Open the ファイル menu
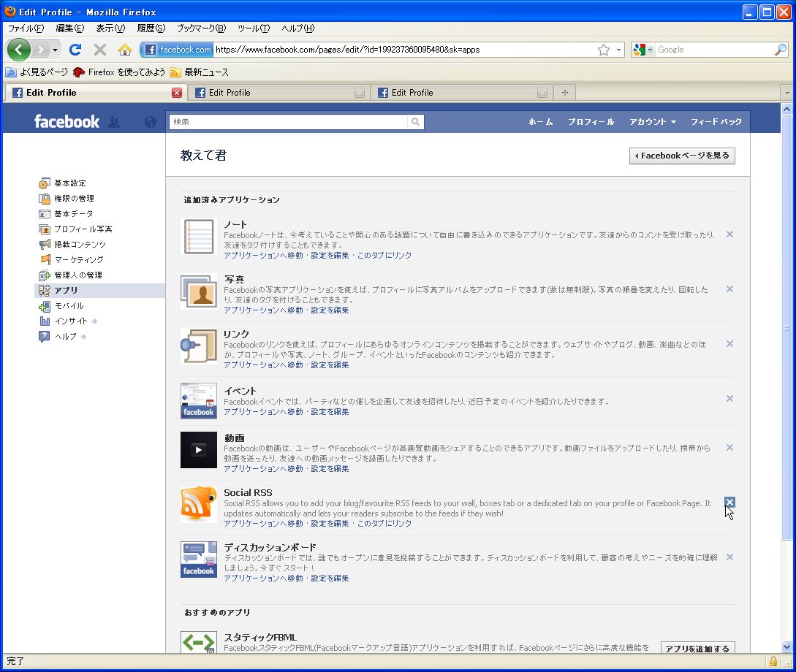Image resolution: width=796 pixels, height=672 pixels. (x=26, y=28)
